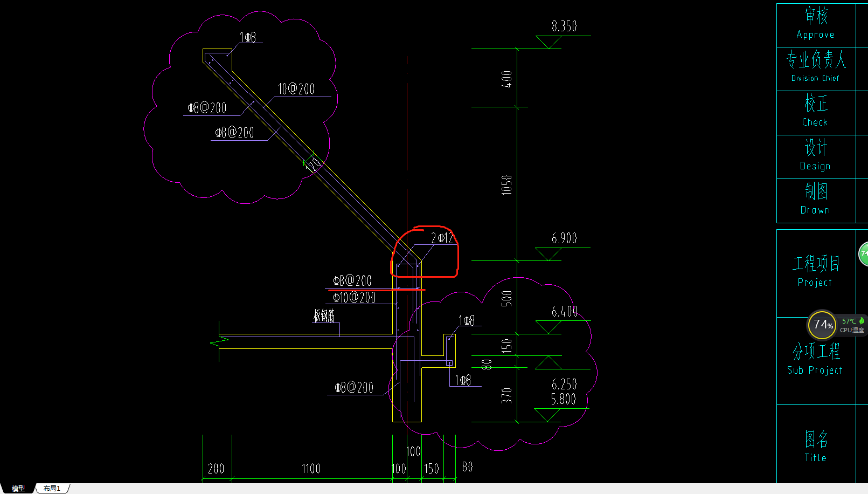868x494 pixels.
Task: Select the 370 vertical dimension text
Action: point(506,396)
